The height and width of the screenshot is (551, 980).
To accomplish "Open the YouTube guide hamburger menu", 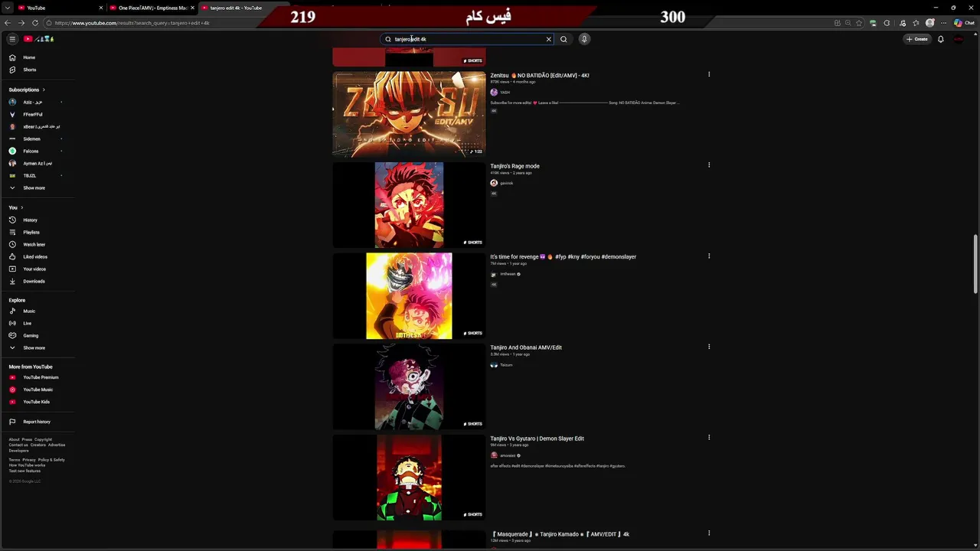I will pyautogui.click(x=12, y=39).
